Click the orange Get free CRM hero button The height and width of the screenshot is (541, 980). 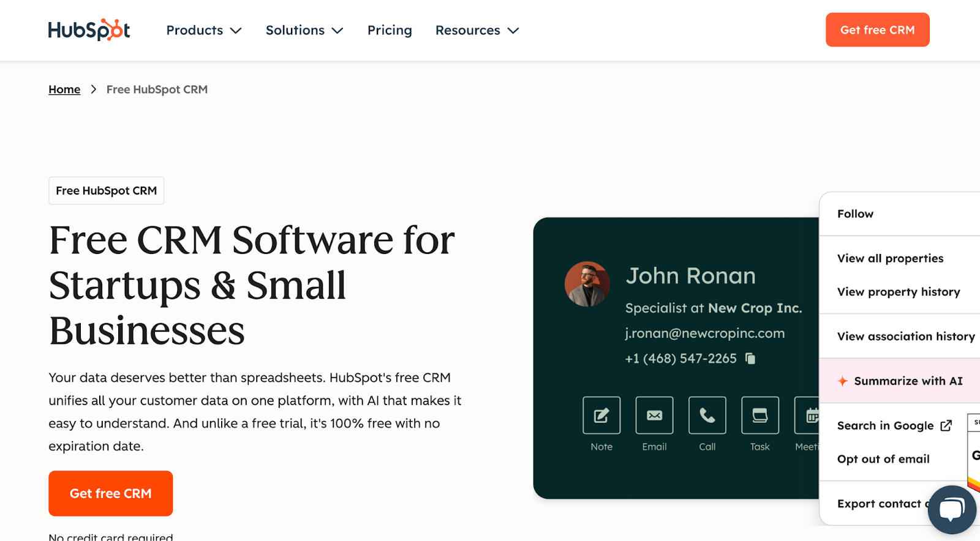(110, 493)
